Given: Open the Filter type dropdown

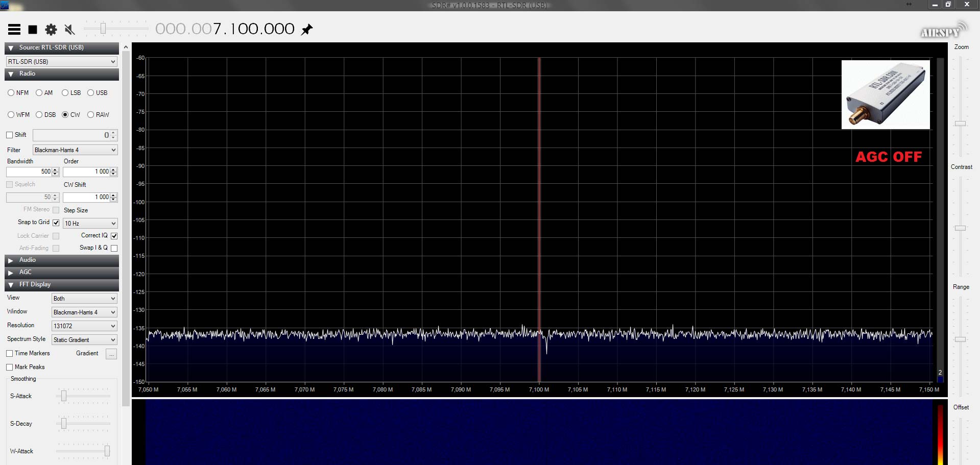Looking at the screenshot, I should pos(75,150).
